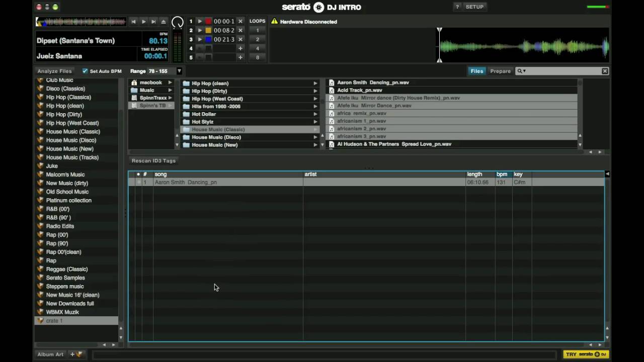Screen dimensions: 644x362
Task: Select Al Hudson Spread Love_pn.wav file
Action: pyautogui.click(x=452, y=144)
